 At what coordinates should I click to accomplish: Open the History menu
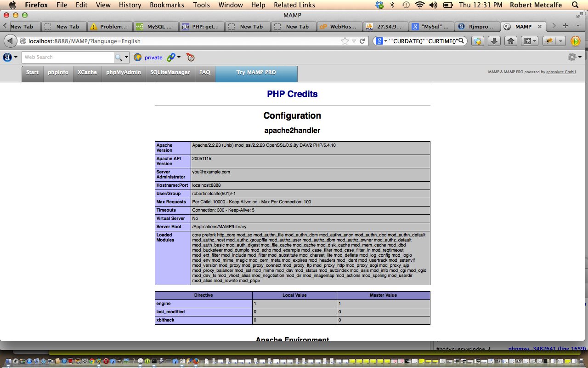point(130,5)
